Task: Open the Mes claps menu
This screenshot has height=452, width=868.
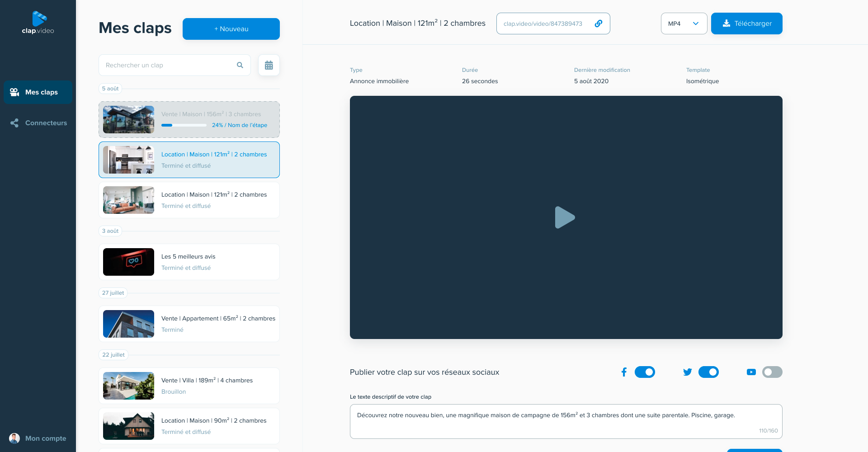Action: tap(38, 92)
